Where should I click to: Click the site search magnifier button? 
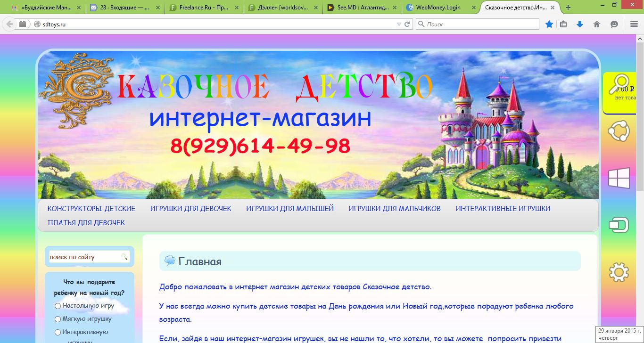coord(124,257)
